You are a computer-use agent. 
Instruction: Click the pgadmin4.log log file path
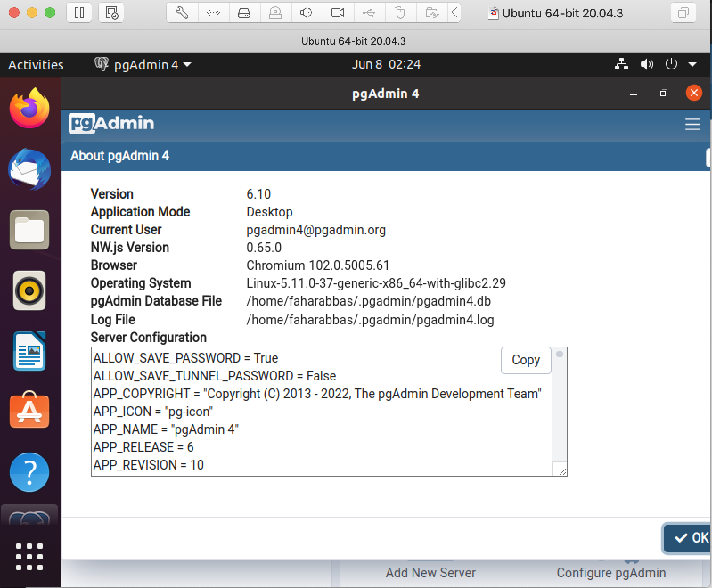click(370, 320)
